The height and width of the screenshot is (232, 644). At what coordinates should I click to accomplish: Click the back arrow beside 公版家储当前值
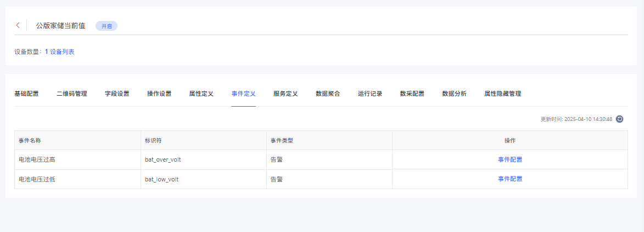tap(18, 25)
